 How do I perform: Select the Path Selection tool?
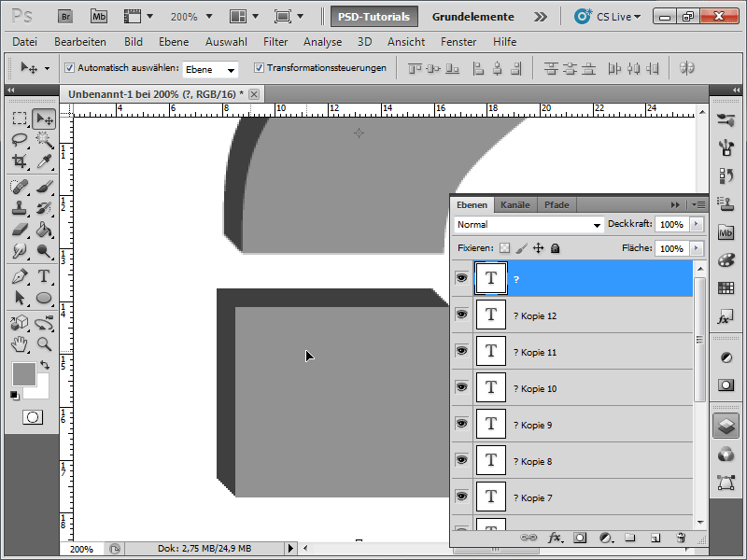[x=20, y=298]
